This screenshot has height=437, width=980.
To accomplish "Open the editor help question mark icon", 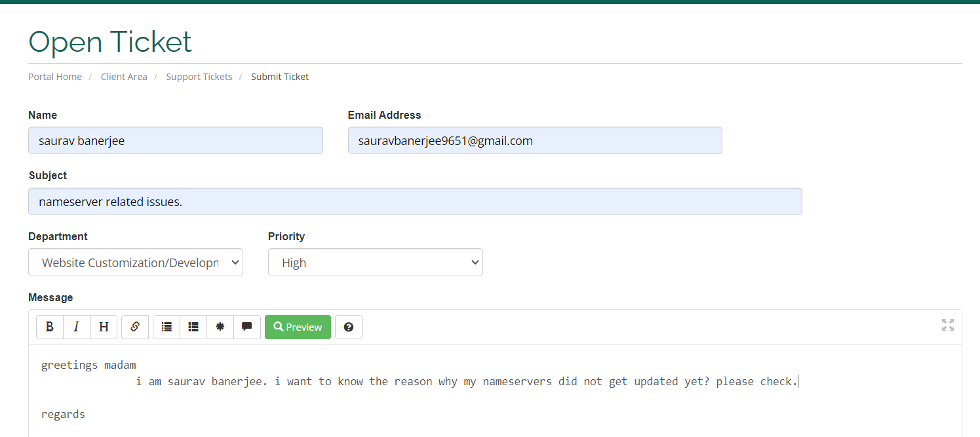I will (349, 327).
